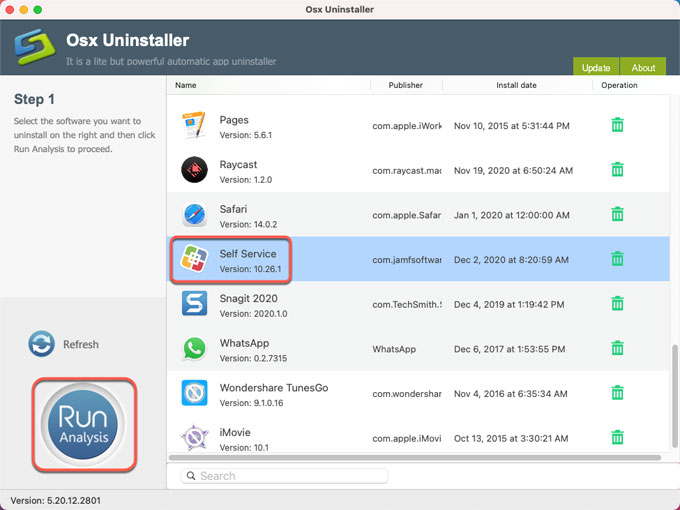680x510 pixels.
Task: Click the Operation column header
Action: tap(619, 85)
